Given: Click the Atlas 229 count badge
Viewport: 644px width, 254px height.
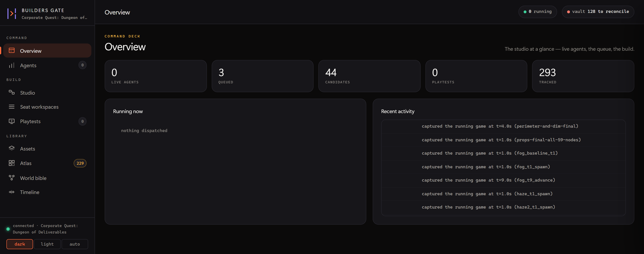Looking at the screenshot, I should pyautogui.click(x=80, y=163).
